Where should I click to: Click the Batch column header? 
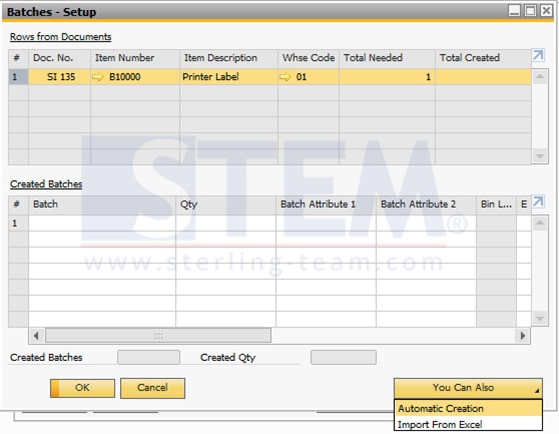[102, 204]
